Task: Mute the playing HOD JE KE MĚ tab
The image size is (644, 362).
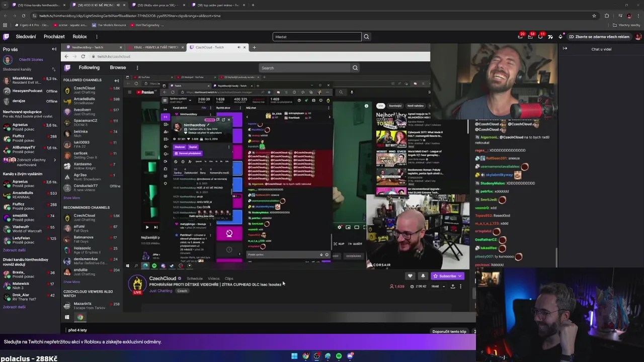Action: tap(118, 5)
